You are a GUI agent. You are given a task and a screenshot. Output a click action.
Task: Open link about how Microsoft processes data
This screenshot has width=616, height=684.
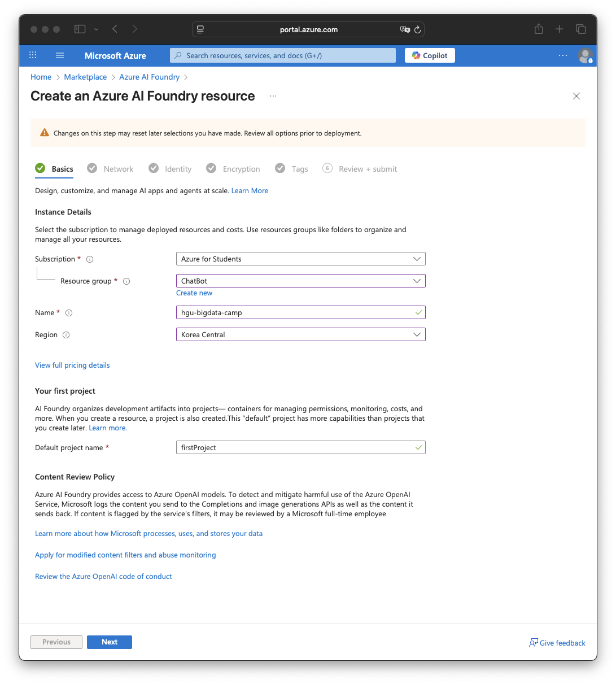pyautogui.click(x=148, y=534)
